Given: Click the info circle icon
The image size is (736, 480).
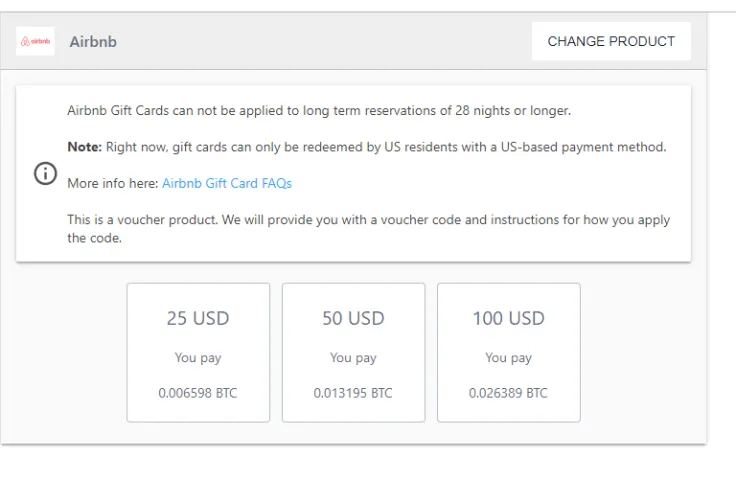Looking at the screenshot, I should click(46, 173).
